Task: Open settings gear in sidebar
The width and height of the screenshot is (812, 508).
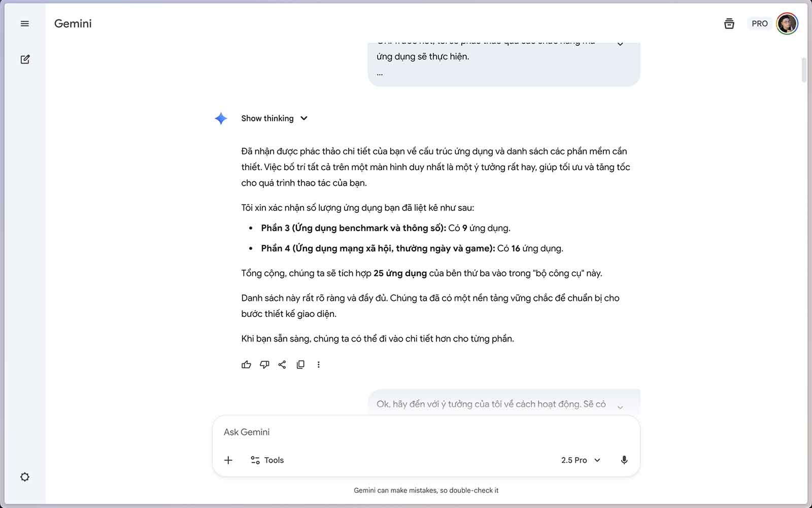Action: [24, 477]
